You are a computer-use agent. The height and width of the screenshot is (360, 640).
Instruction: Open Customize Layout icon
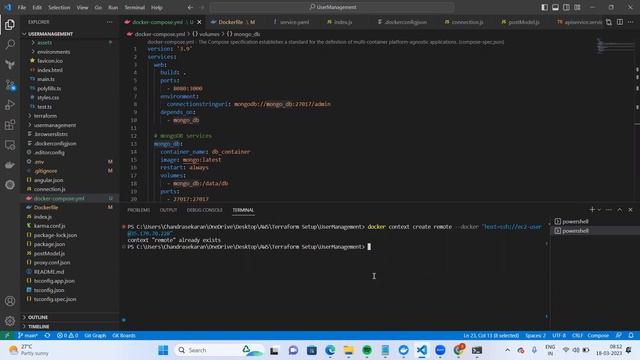577,7
